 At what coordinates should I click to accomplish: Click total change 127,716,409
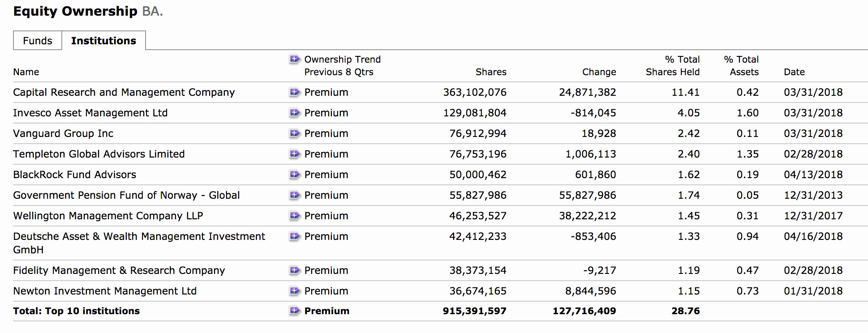coord(584,311)
